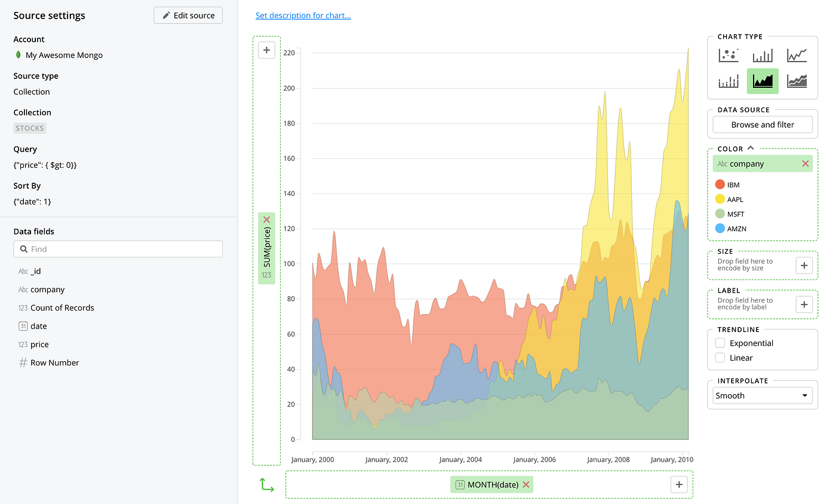Enable the Linear trendline
Viewport: 836px width, 504px height.
click(720, 357)
